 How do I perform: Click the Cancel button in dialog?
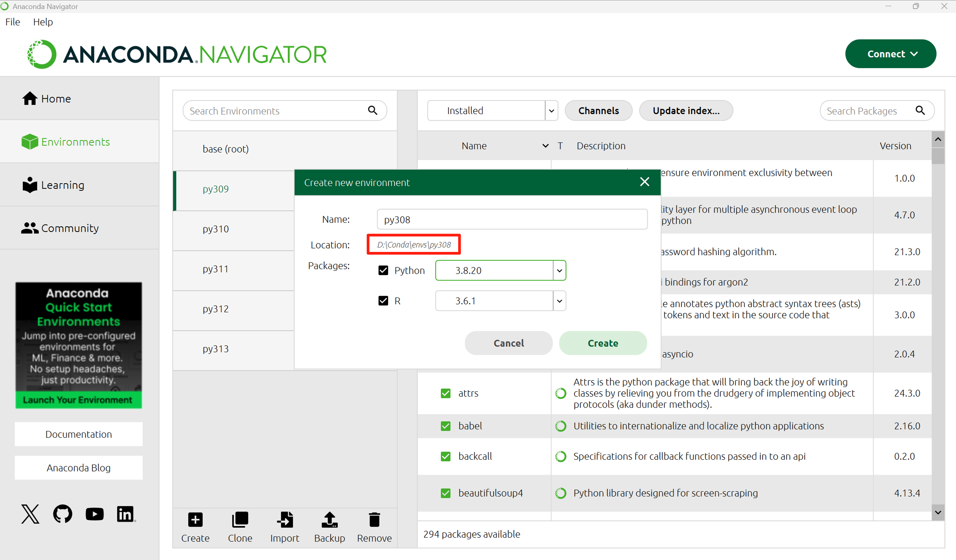click(508, 343)
